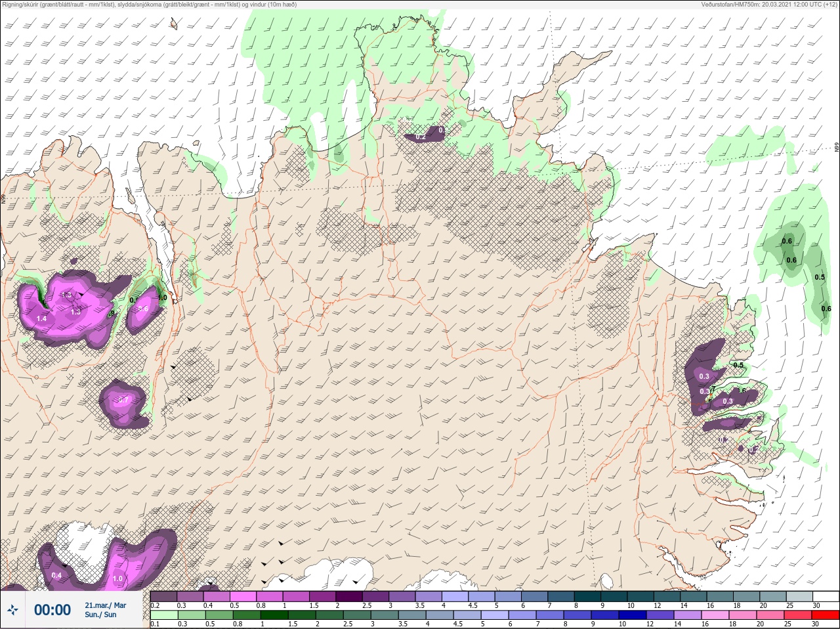Click the 0.2 value in the northern purple patch
The height and width of the screenshot is (629, 840).
click(421, 137)
